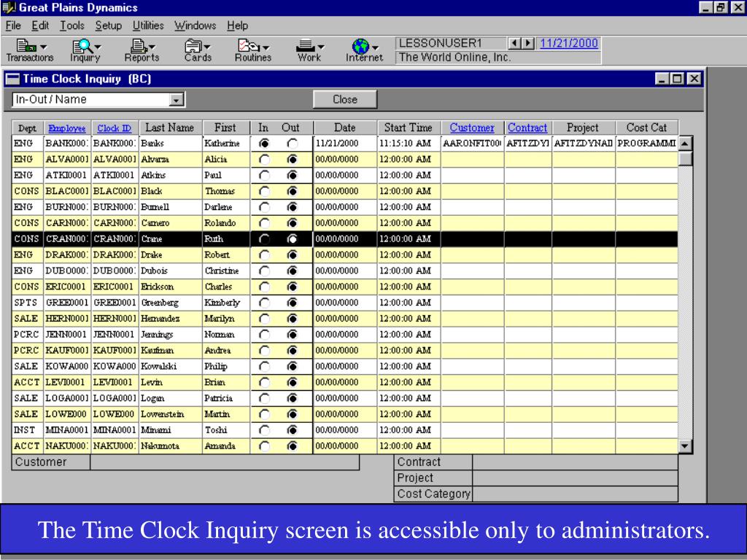This screenshot has width=747, height=560.
Task: Select the last name cell 'Kowalski'
Action: click(x=170, y=366)
